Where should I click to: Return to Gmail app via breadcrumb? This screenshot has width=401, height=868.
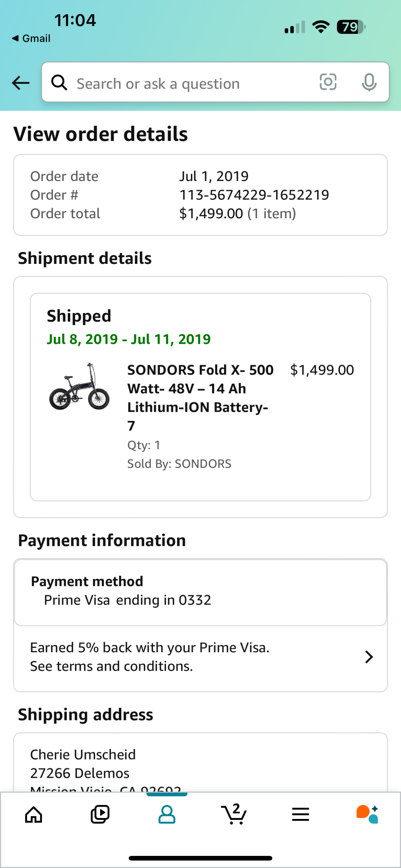tap(31, 38)
